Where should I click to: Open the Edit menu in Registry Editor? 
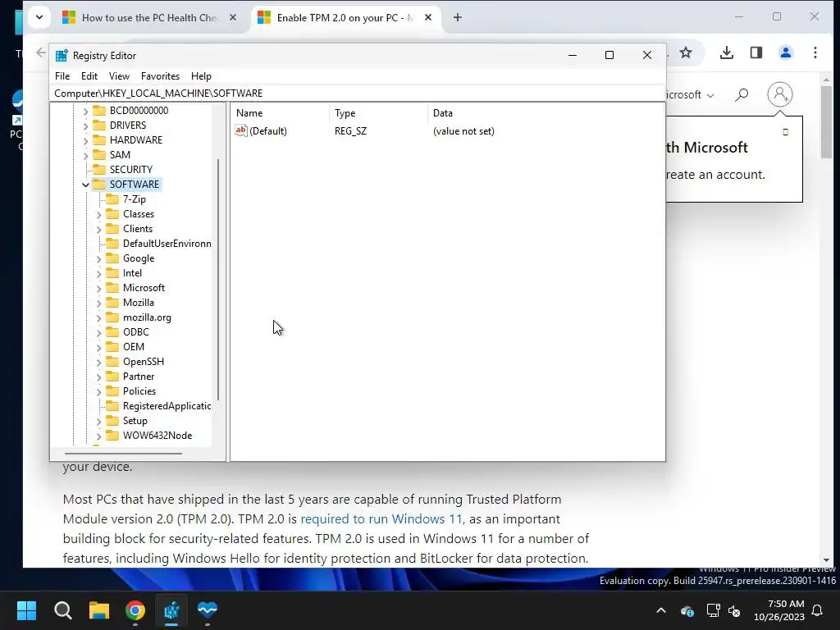pyautogui.click(x=89, y=76)
